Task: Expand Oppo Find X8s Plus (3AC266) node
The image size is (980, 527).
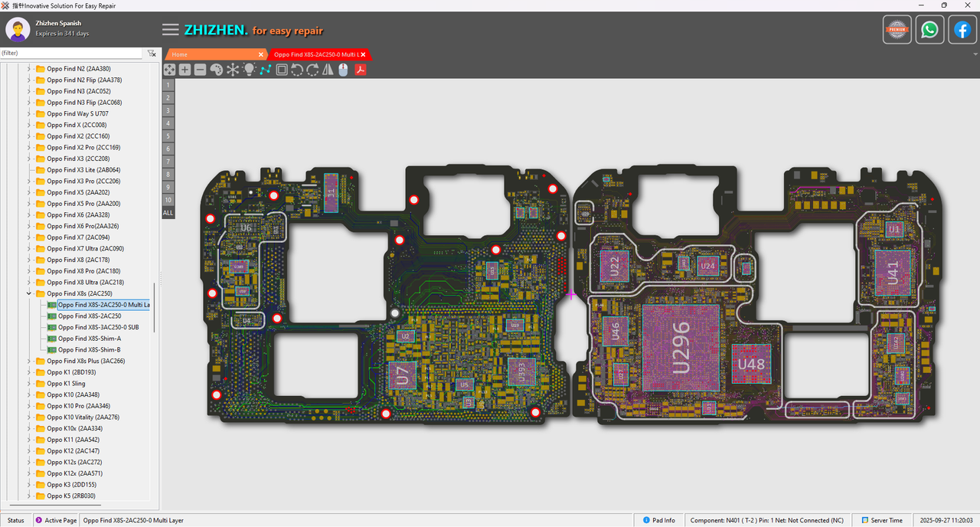Action: coord(29,361)
